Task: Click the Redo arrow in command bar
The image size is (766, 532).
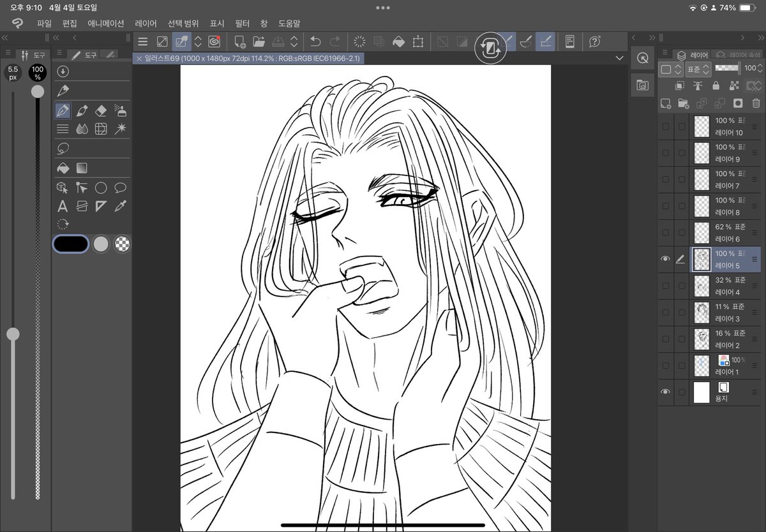Action: click(334, 42)
